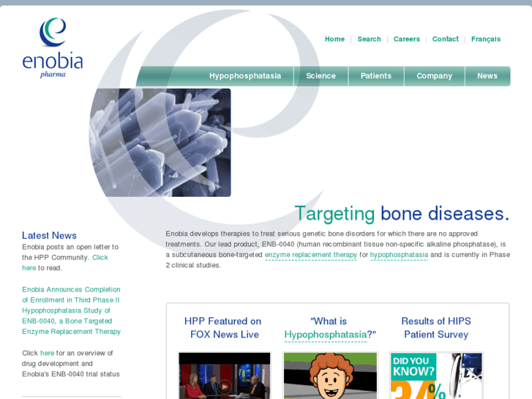Play the FOX News Live video
Viewport: 532px width, 399px height.
(225, 376)
